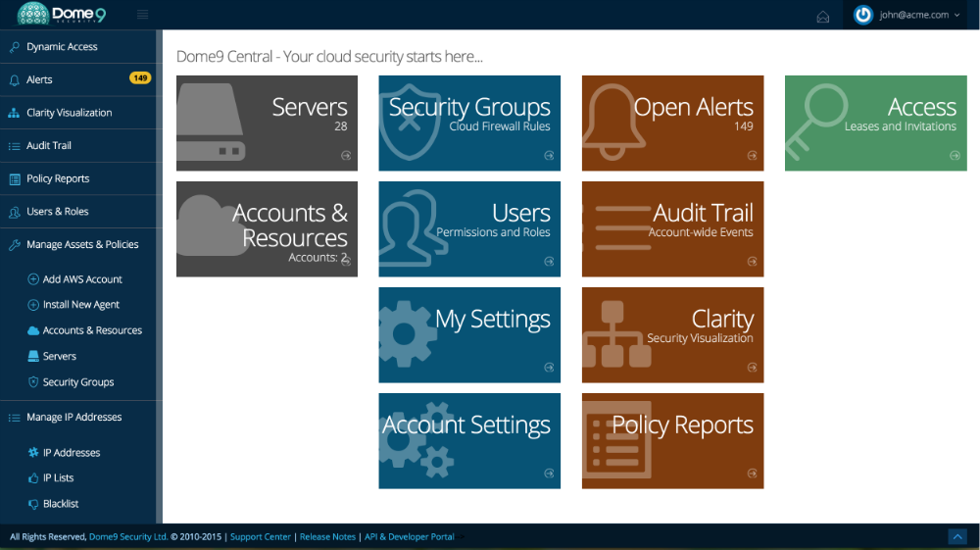This screenshot has height=550, width=980.
Task: Open the Open Alerts tile
Action: click(x=672, y=124)
